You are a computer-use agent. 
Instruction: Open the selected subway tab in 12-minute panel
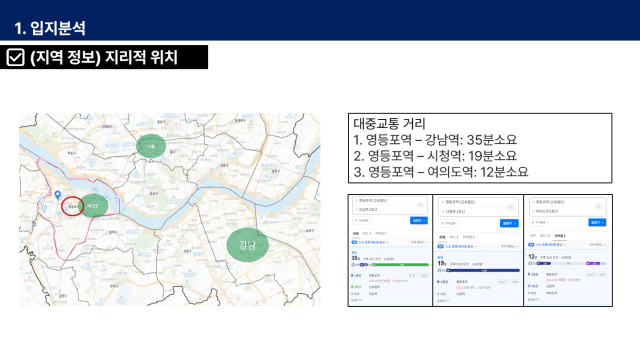[560, 236]
